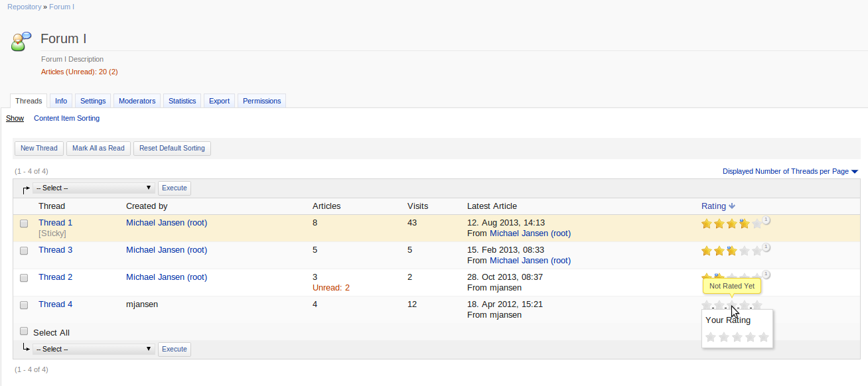
Task: Open the bottom action Select dropdown
Action: pyautogui.click(x=94, y=349)
